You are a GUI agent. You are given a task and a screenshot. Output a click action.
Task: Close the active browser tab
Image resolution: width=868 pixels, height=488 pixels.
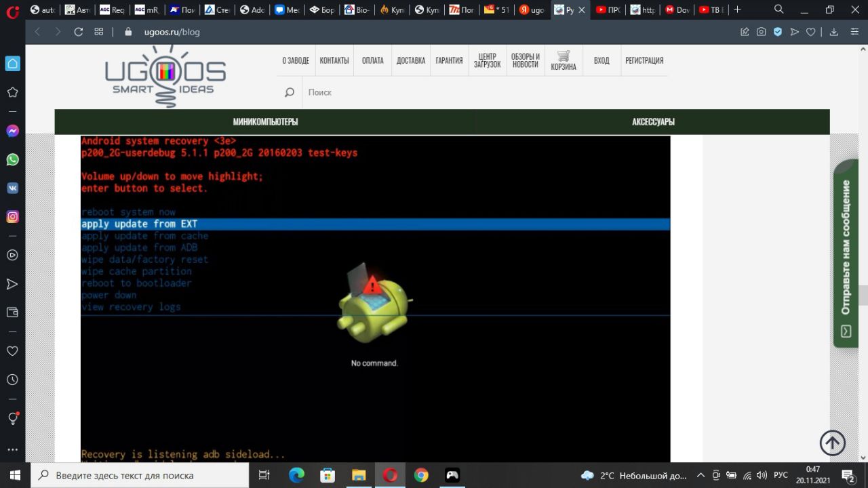tap(580, 10)
